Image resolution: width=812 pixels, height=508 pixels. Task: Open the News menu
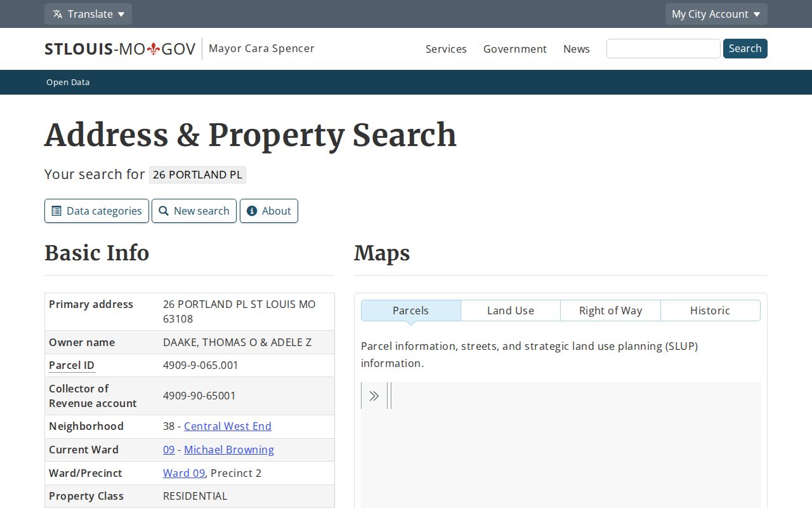577,49
